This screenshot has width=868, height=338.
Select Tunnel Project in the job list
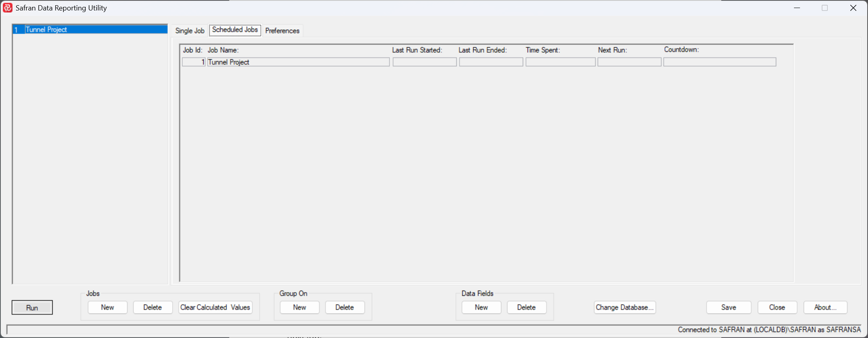coord(90,29)
